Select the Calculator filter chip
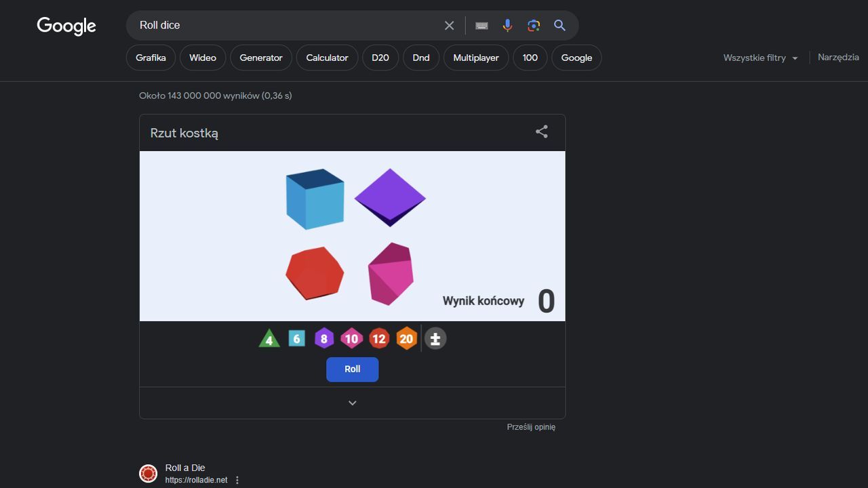 click(327, 58)
